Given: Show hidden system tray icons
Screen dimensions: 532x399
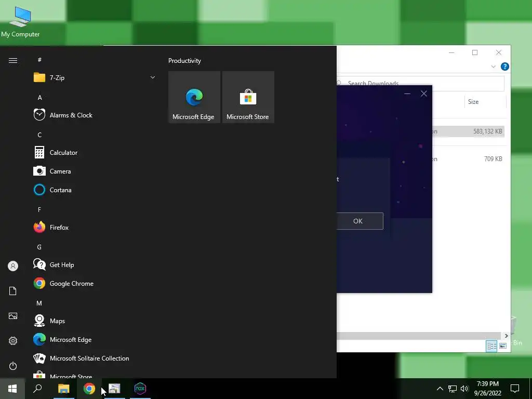Looking at the screenshot, I should click(440, 389).
